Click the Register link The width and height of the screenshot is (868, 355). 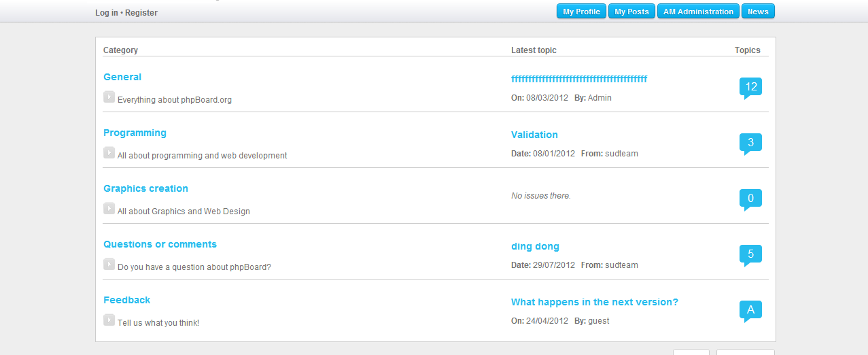pyautogui.click(x=141, y=13)
